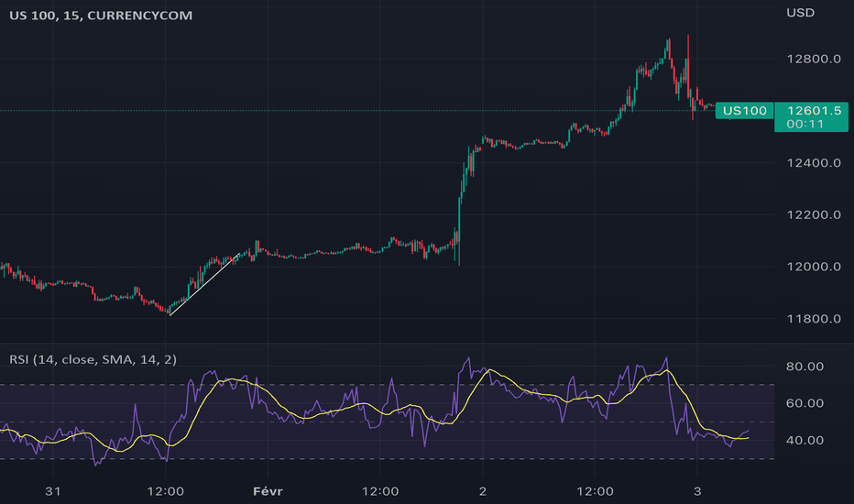Select the Févr month marker on time axis
Screen dimensions: 854x504
click(x=268, y=491)
